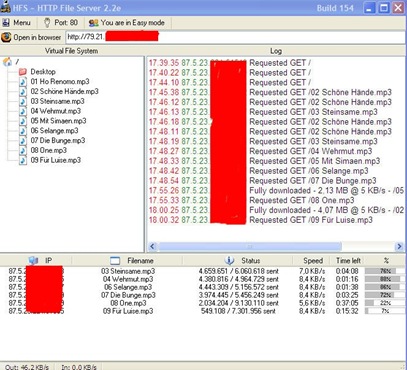Click the % column header

click(x=386, y=261)
